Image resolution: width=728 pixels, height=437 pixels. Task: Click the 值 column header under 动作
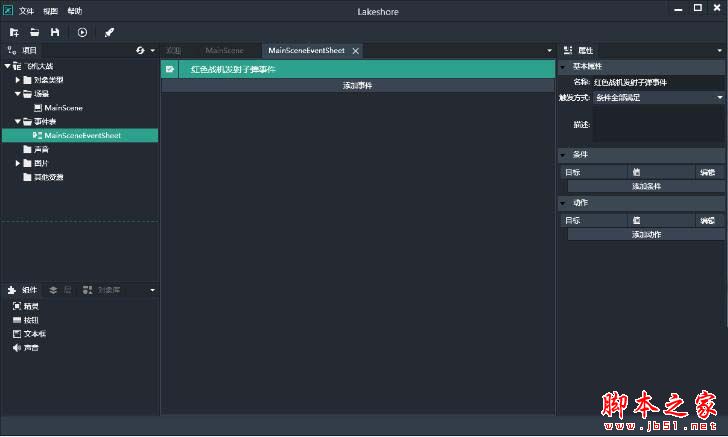point(661,221)
